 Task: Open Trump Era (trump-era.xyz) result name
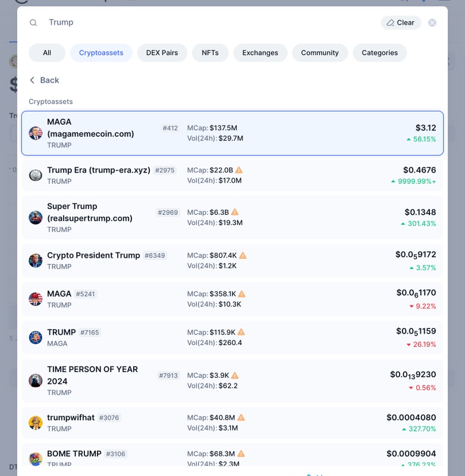click(x=99, y=170)
